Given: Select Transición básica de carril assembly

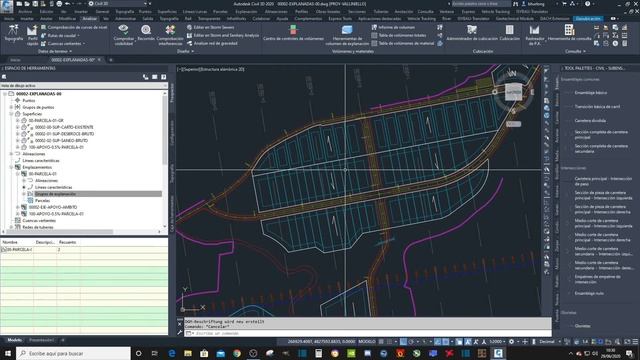Looking at the screenshot, I should click(597, 107).
